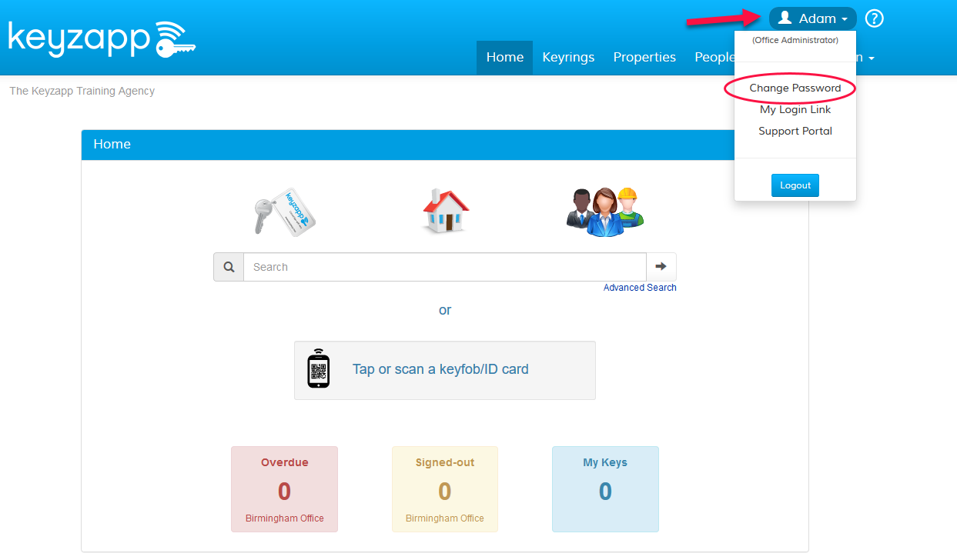Open the Adam user dropdown
Viewport: 957px width, 560px height.
(812, 18)
